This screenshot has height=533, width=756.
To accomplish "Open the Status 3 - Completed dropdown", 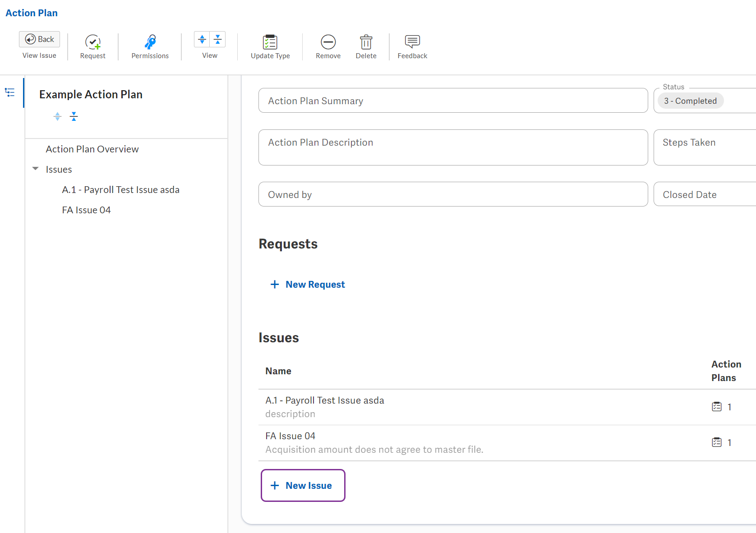I will [x=705, y=101].
